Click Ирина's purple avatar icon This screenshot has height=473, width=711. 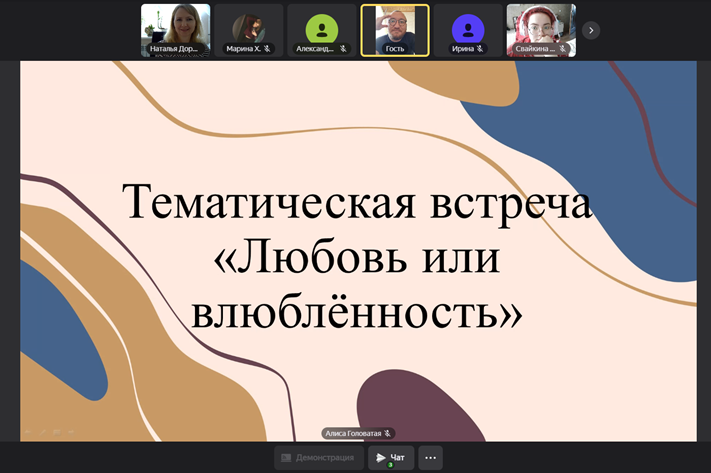468,27
